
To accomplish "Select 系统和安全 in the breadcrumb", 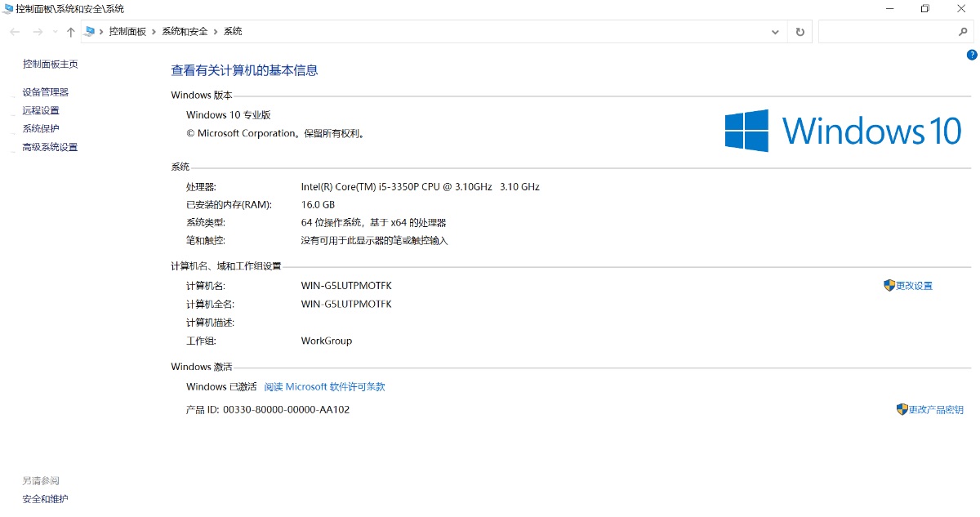I will click(x=185, y=32).
